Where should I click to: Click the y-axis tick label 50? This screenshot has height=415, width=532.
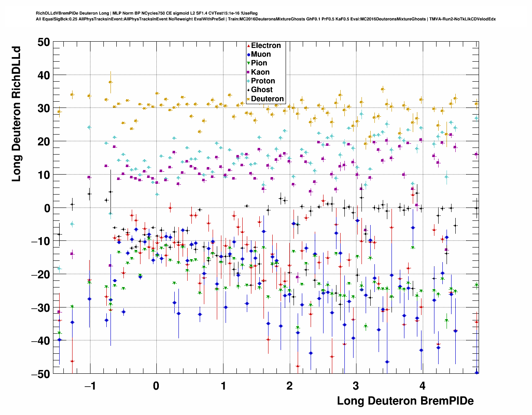(43, 42)
